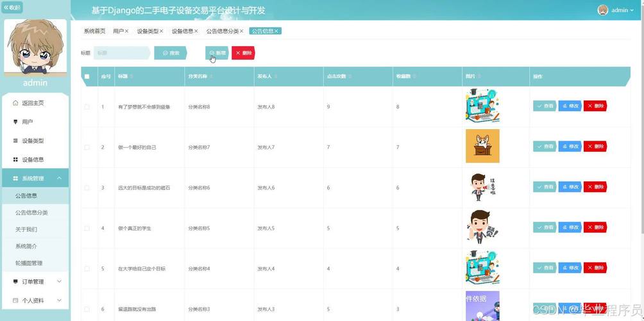Click the title text 在大学给自己定个目标
The image size is (644, 321).
pos(142,269)
